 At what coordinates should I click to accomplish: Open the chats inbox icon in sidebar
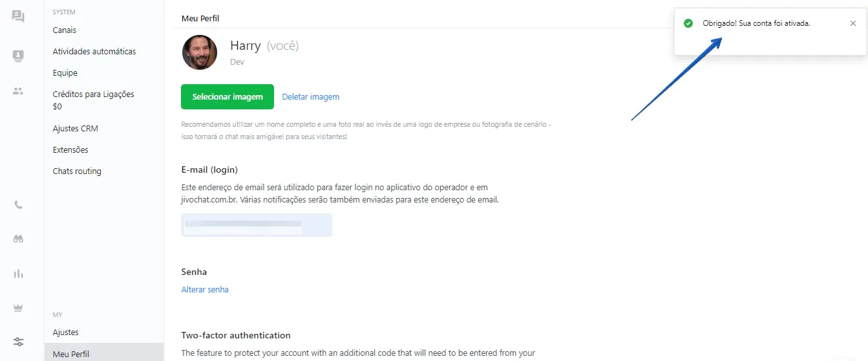[x=18, y=17]
